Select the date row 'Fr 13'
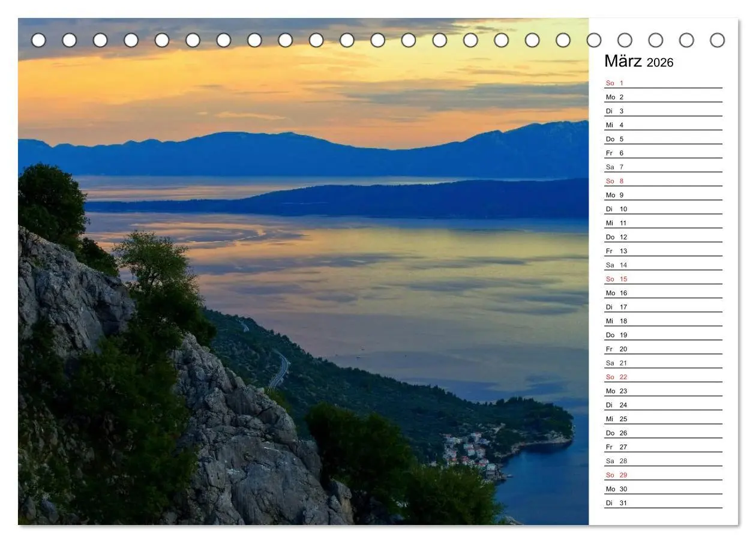Viewport: 756px width, 543px height. pyautogui.click(x=663, y=251)
